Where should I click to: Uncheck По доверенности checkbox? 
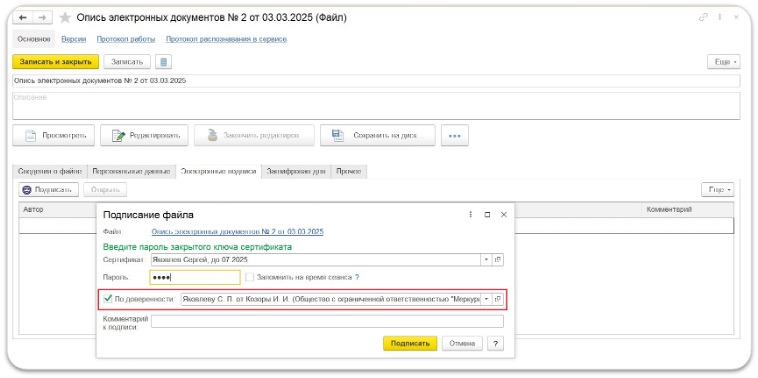coord(108,299)
